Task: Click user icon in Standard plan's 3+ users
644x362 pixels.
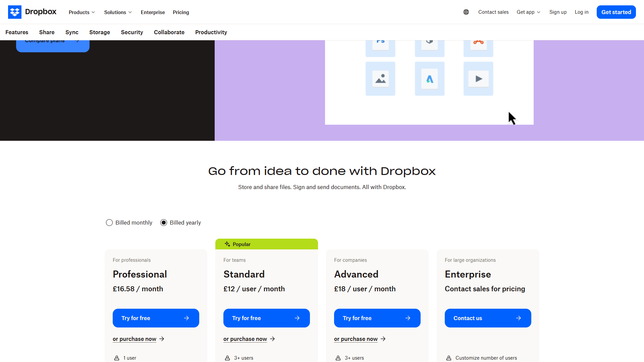Action: click(227, 358)
